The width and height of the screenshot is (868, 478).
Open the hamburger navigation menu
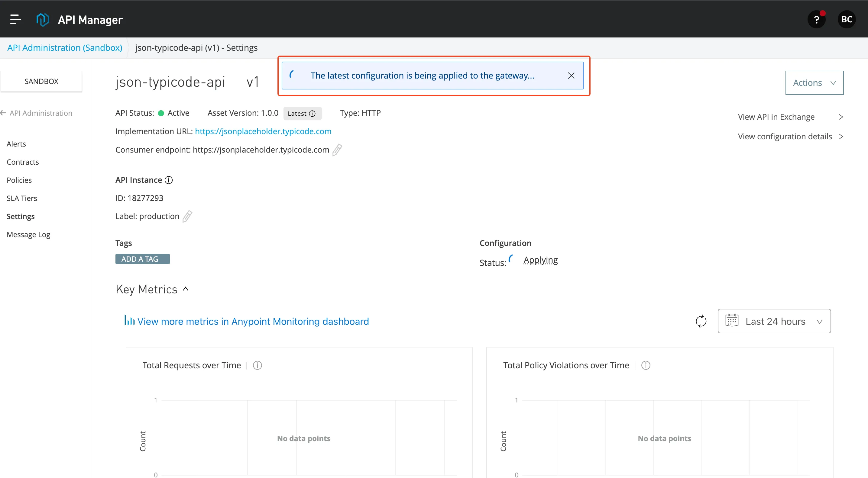pyautogui.click(x=15, y=20)
